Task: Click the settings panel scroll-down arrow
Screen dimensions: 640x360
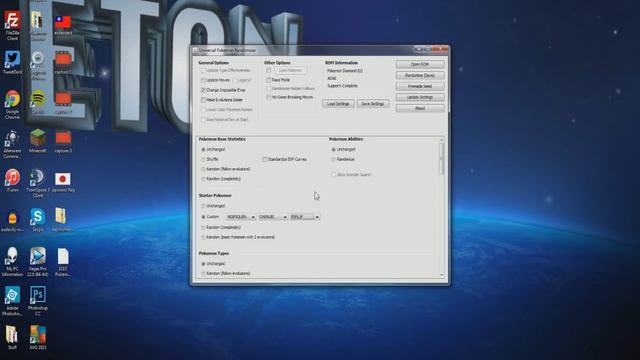Action: tap(441, 275)
